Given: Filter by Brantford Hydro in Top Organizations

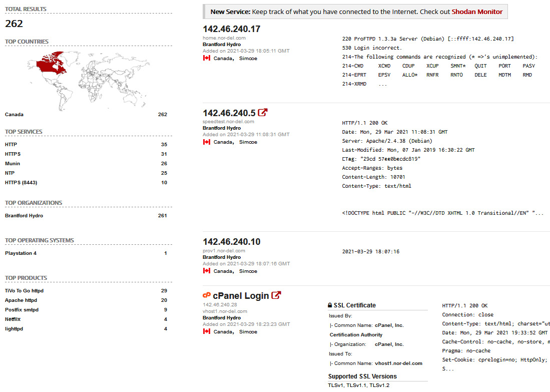Looking at the screenshot, I should [24, 215].
